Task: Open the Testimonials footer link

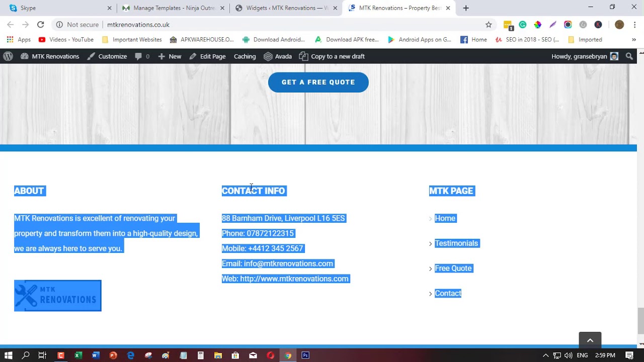Action: click(x=456, y=243)
